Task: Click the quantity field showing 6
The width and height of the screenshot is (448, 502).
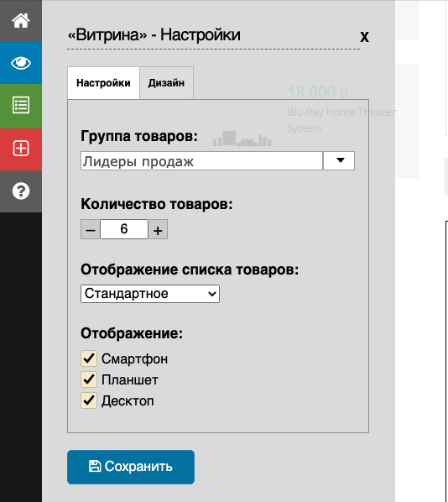Action: click(x=124, y=229)
